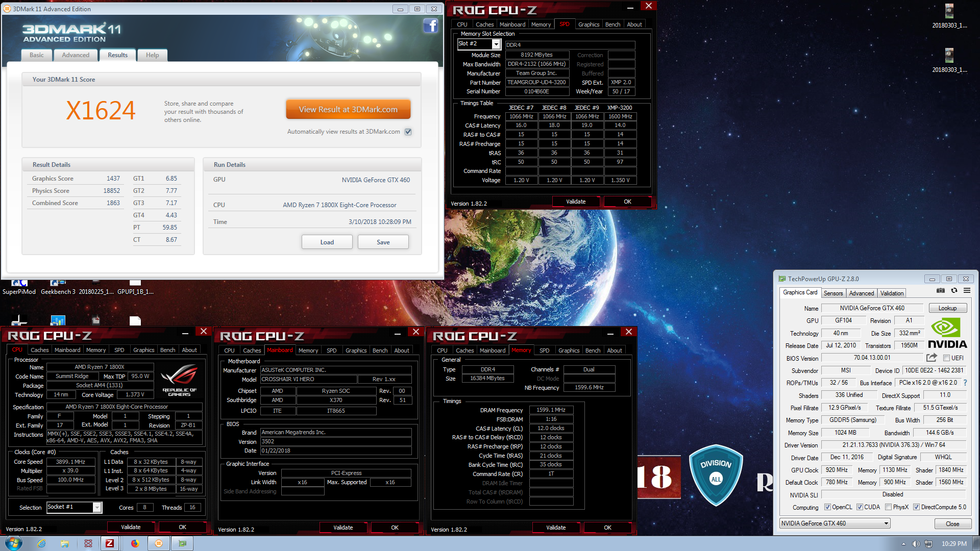The height and width of the screenshot is (551, 980).
Task: Open the Help tab in 3DMark 11
Action: [153, 55]
